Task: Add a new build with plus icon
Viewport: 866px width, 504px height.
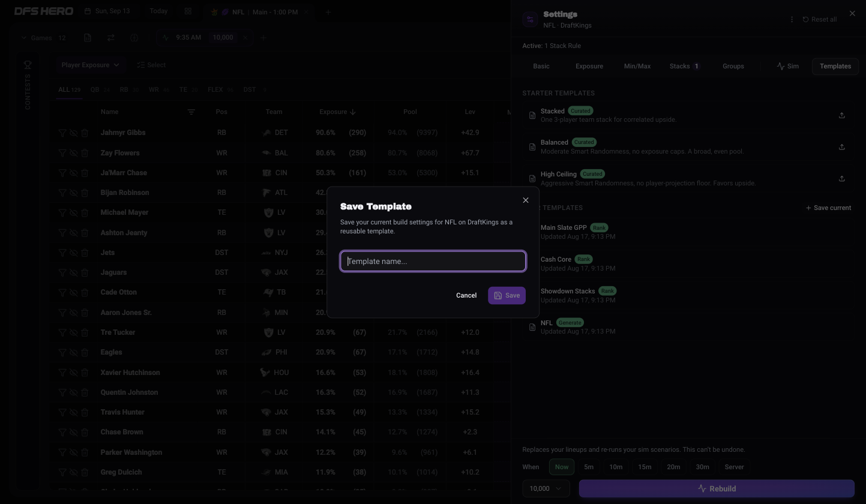Action: [263, 38]
